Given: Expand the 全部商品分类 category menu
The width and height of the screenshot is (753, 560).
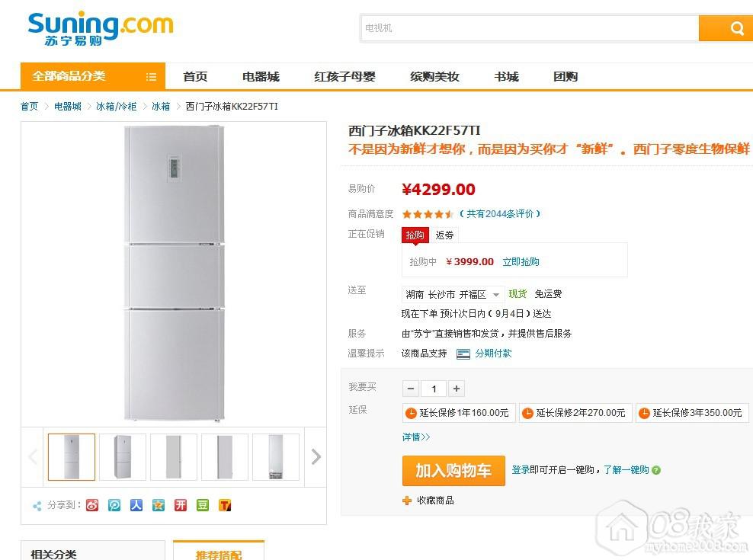Looking at the screenshot, I should pyautogui.click(x=92, y=76).
